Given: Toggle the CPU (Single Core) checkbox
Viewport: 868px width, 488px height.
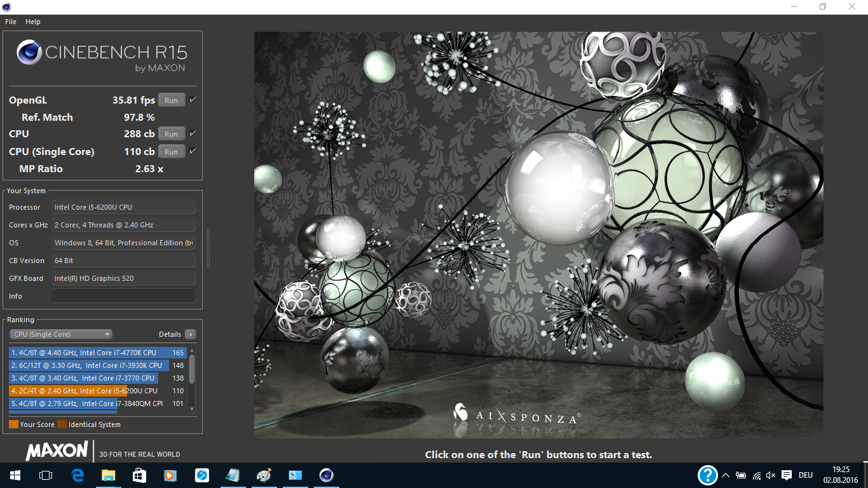Looking at the screenshot, I should pyautogui.click(x=193, y=151).
